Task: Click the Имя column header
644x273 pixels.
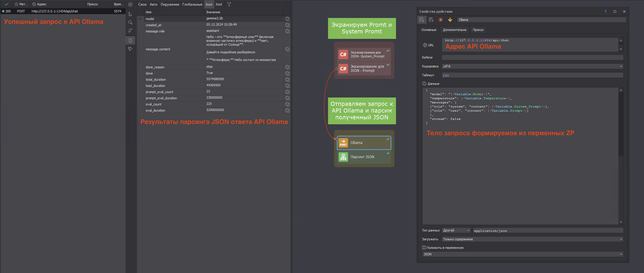Action: pyautogui.click(x=174, y=12)
